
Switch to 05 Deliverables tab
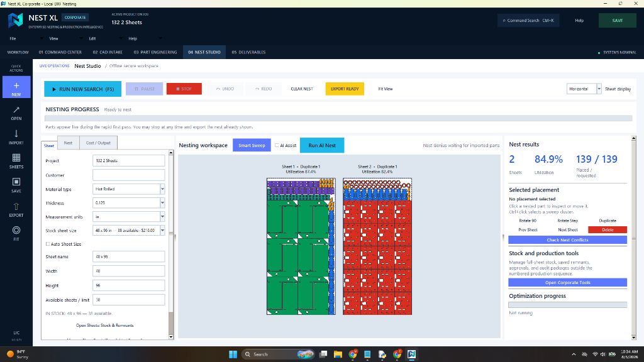pyautogui.click(x=248, y=52)
